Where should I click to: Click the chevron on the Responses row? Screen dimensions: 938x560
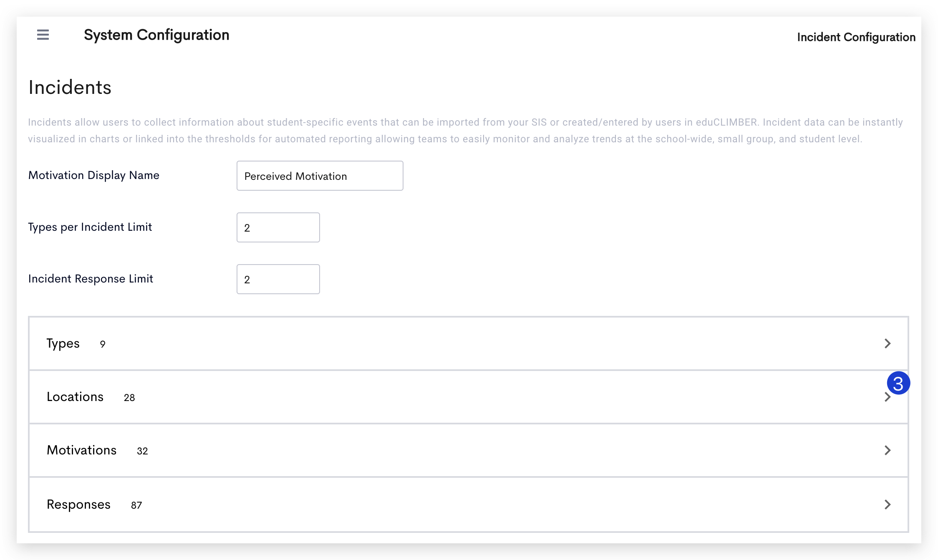point(888,505)
